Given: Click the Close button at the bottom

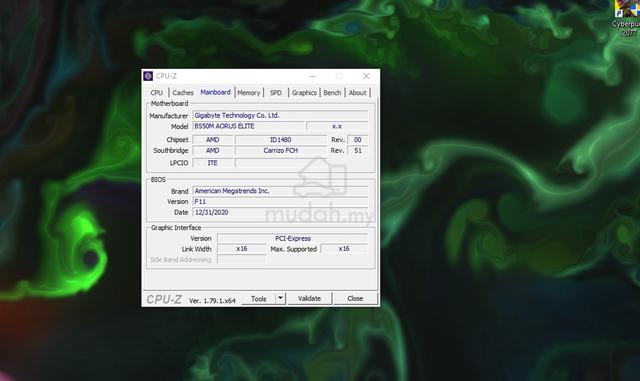Looking at the screenshot, I should [x=355, y=299].
